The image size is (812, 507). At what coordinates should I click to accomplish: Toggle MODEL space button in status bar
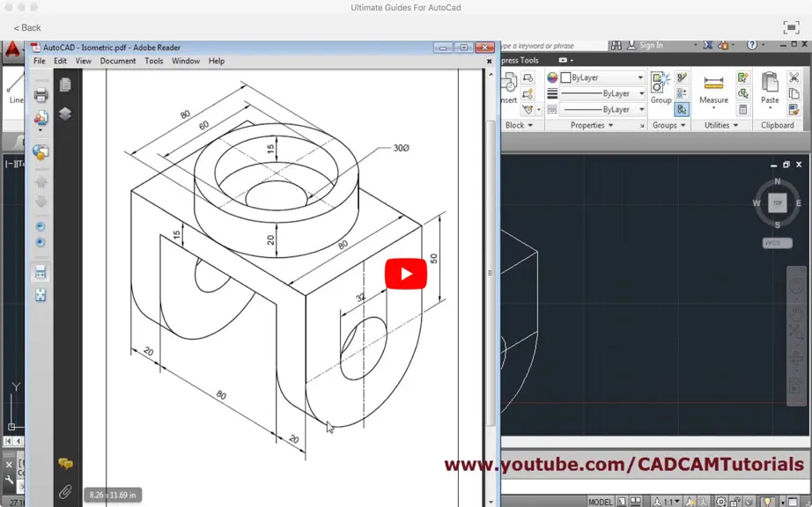click(601, 502)
